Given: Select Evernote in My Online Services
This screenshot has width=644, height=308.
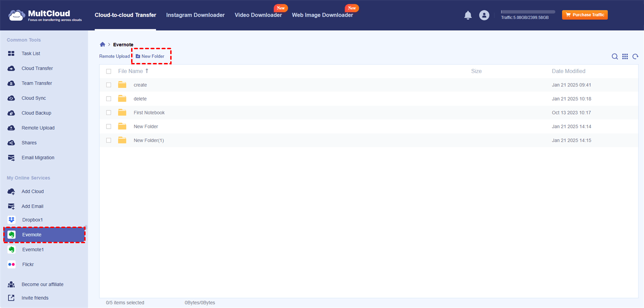Looking at the screenshot, I should click(x=45, y=234).
